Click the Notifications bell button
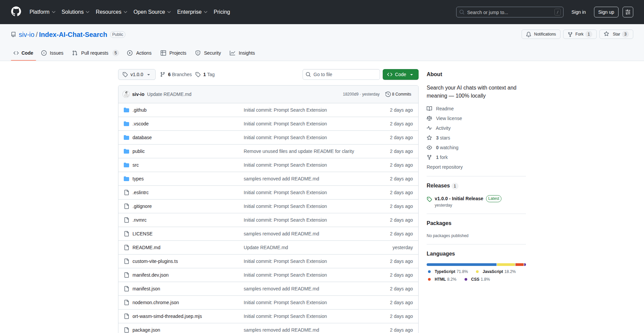644x333 pixels. pos(541,34)
